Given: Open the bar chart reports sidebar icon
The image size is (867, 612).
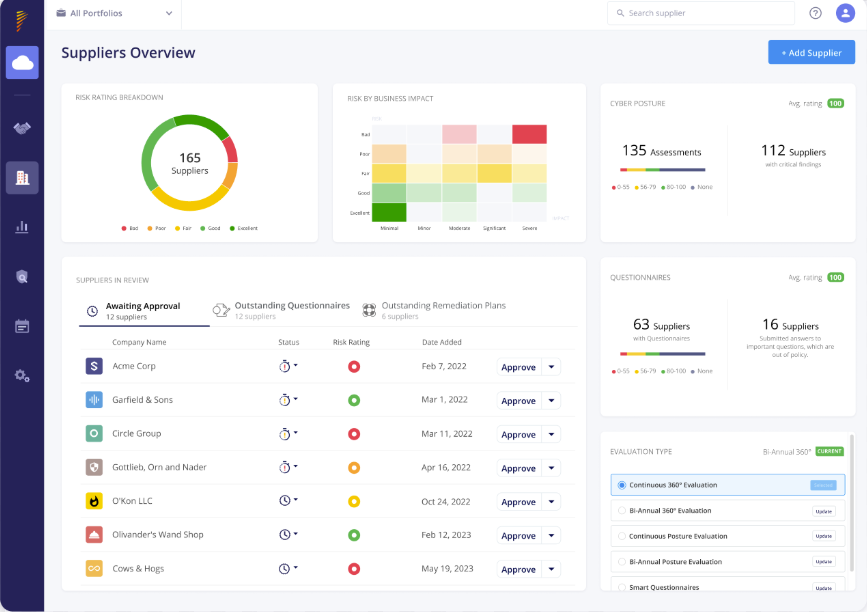Looking at the screenshot, I should (22, 227).
